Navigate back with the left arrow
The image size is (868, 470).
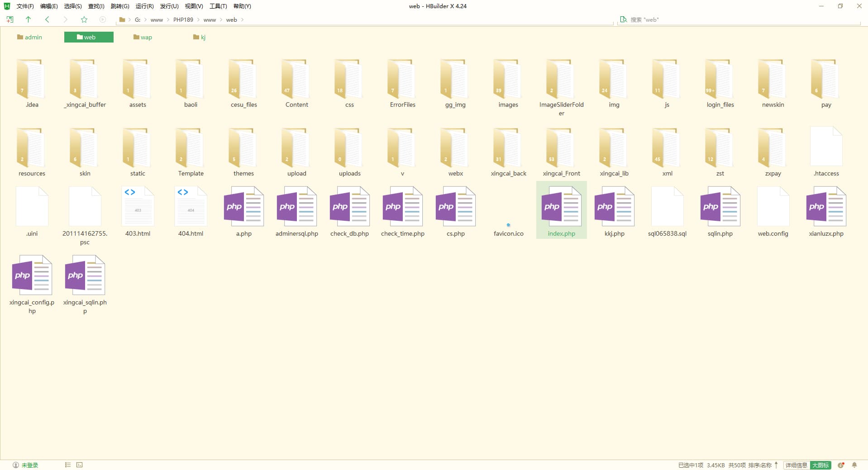coord(47,19)
